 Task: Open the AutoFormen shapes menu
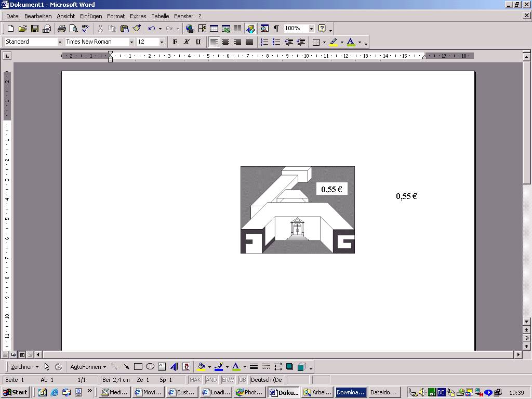point(88,367)
